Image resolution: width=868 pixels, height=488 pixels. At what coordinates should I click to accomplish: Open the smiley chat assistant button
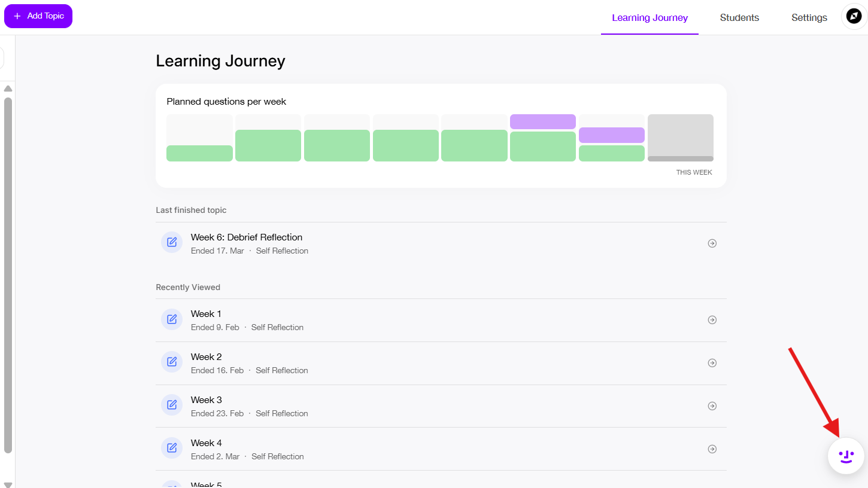tap(846, 456)
